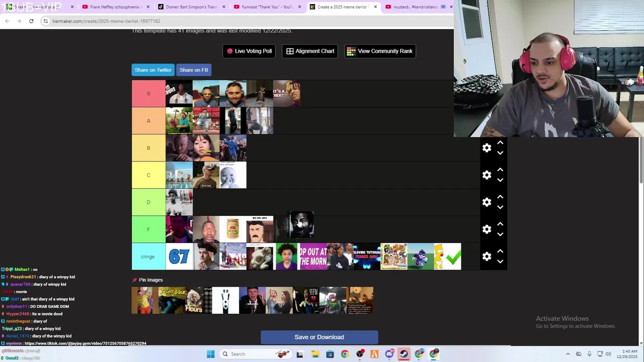Open Microsoft Store from the taskbar
The image size is (644, 362).
tap(330, 354)
